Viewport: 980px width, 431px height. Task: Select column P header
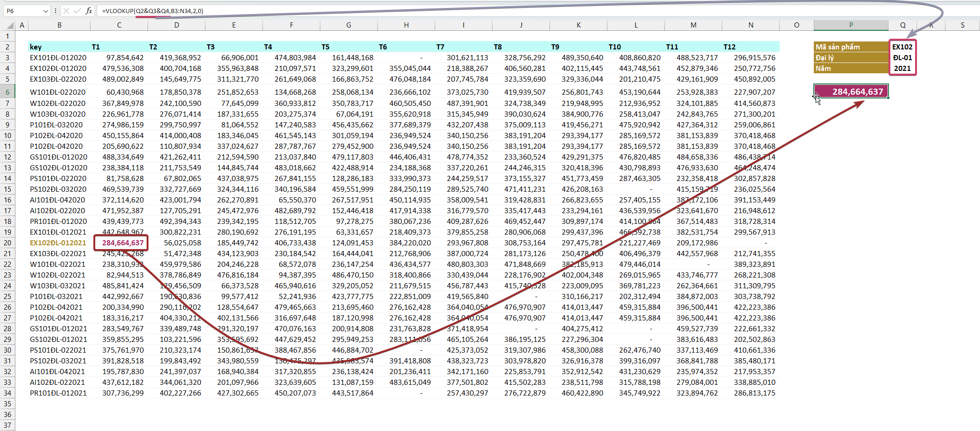851,25
